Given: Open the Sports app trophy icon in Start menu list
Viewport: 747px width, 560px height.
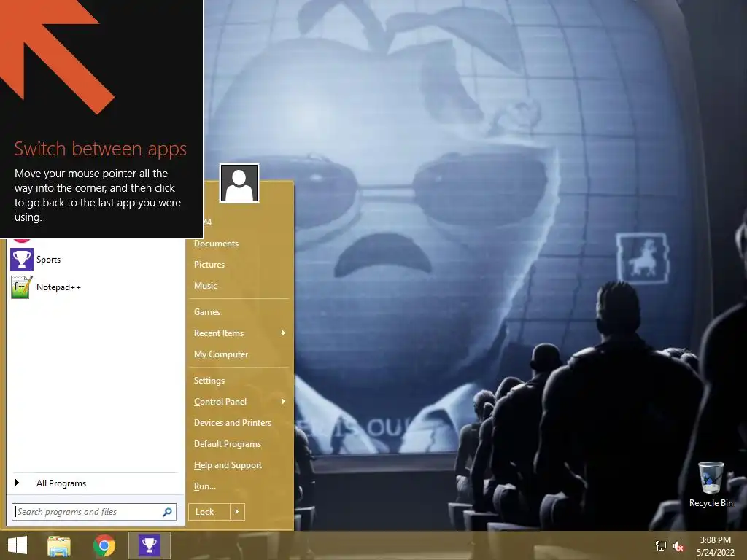Looking at the screenshot, I should click(x=22, y=260).
